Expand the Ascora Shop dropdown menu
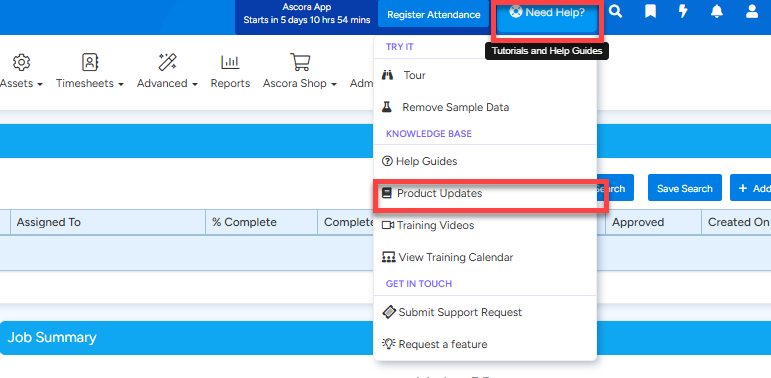This screenshot has height=378, width=771. pos(299,84)
